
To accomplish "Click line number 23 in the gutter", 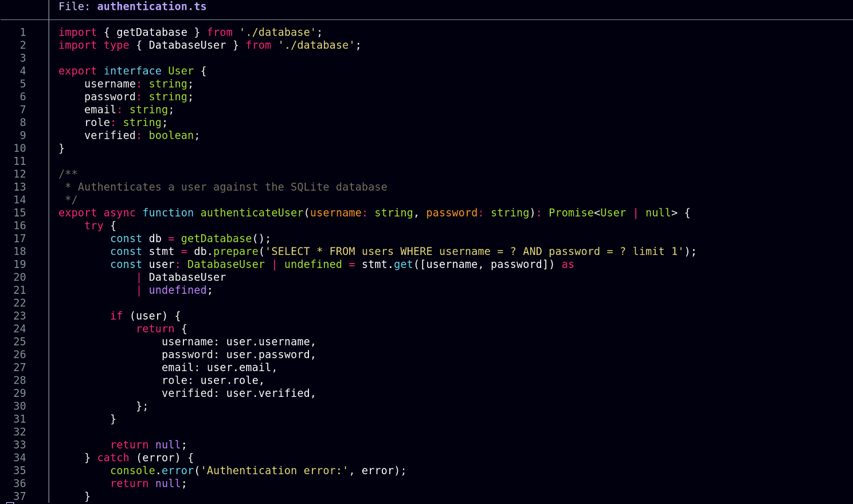I will click(x=19, y=316).
